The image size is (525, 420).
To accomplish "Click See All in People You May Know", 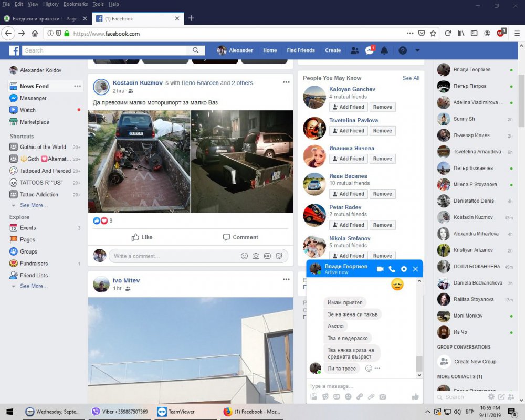I will click(411, 78).
